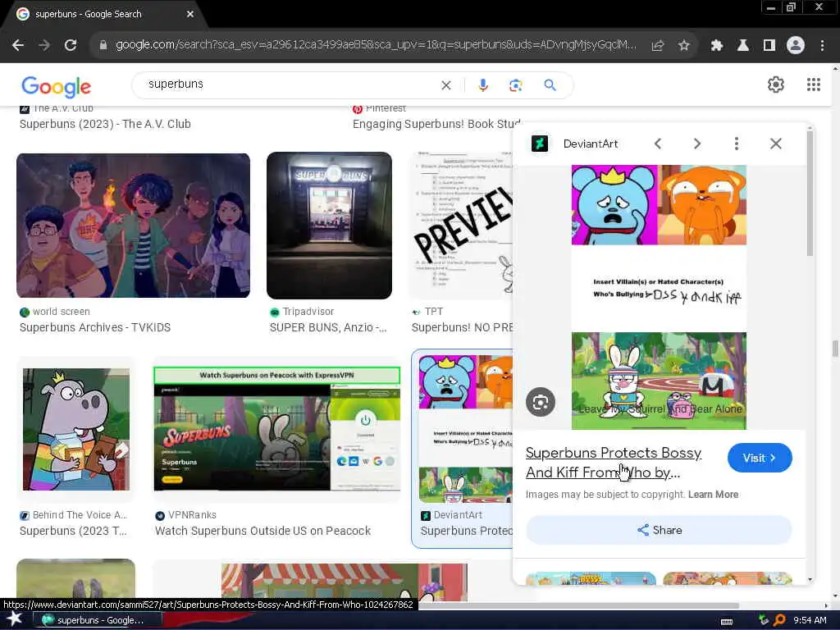This screenshot has height=630, width=840.
Task: Go to the Google homepage logo
Action: coord(57,86)
